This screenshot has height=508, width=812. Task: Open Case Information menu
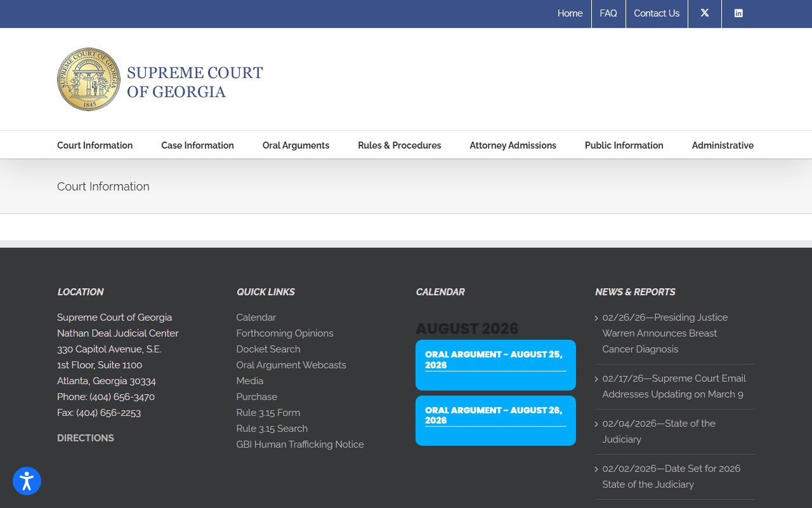pyautogui.click(x=197, y=145)
